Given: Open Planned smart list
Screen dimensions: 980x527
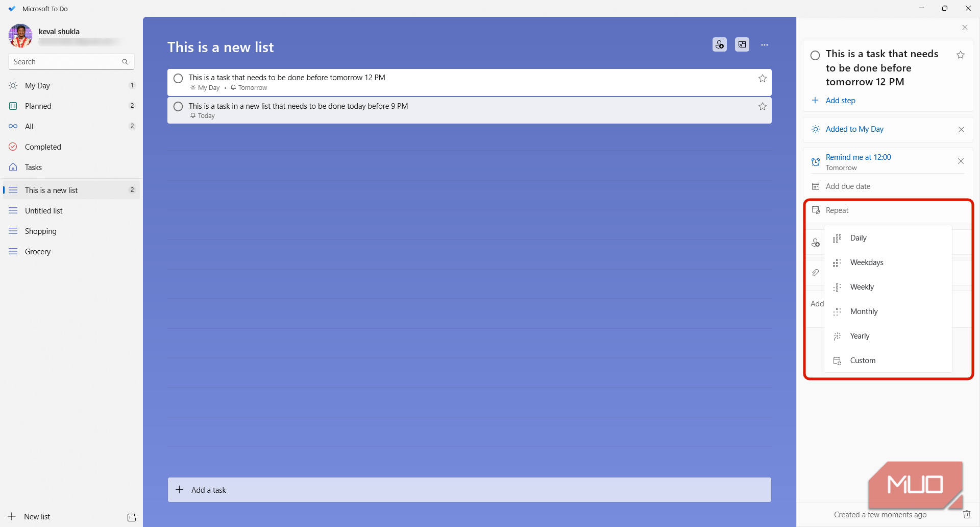Looking at the screenshot, I should click(71, 106).
